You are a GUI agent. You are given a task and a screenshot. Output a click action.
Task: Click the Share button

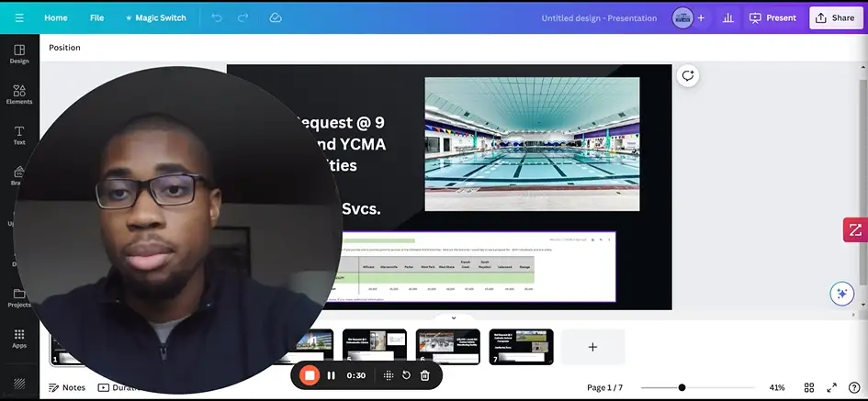pyautogui.click(x=835, y=17)
